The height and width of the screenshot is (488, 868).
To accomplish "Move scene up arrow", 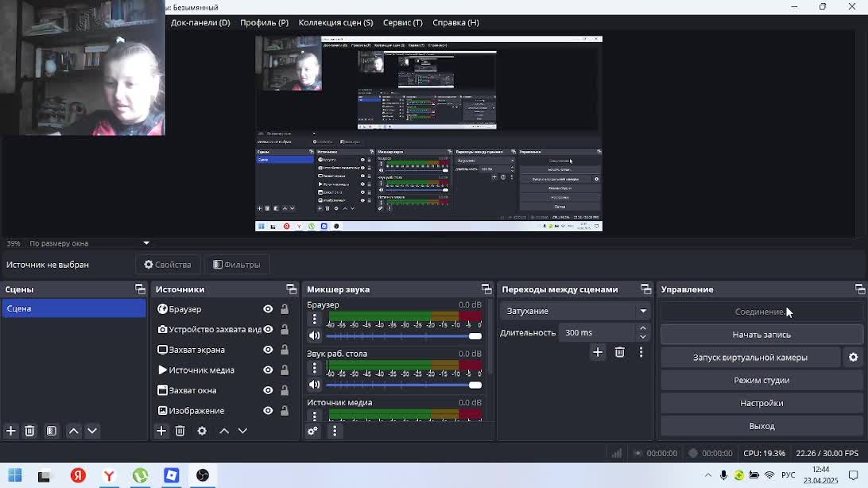I will click(74, 431).
